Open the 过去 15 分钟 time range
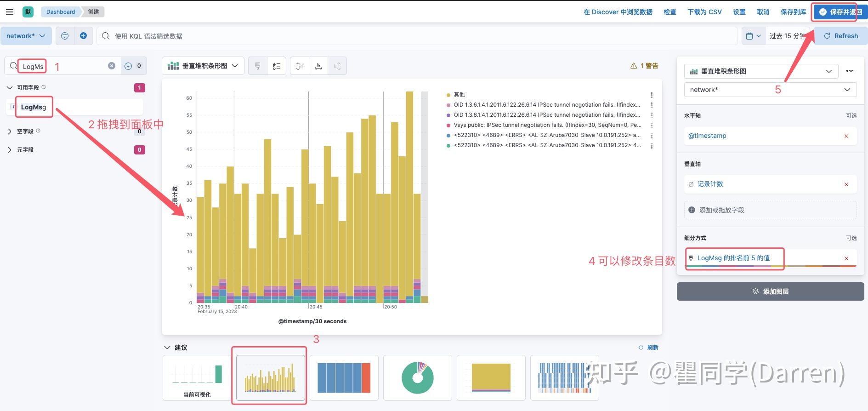 [x=787, y=36]
